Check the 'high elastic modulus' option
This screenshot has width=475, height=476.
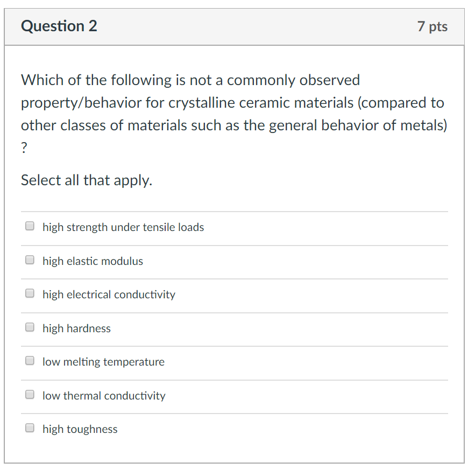pos(30,260)
